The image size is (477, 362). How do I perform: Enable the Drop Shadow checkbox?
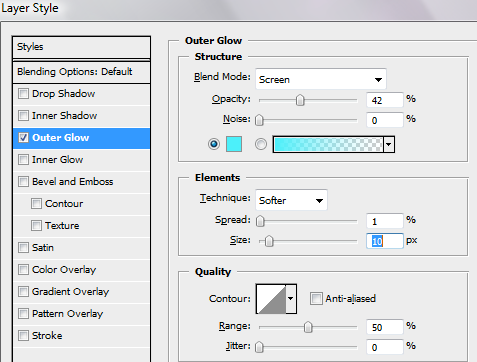click(x=23, y=94)
